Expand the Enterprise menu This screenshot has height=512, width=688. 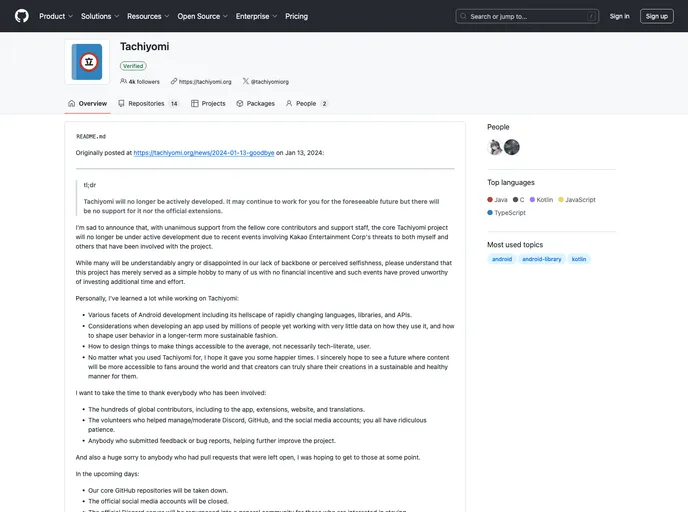point(256,16)
